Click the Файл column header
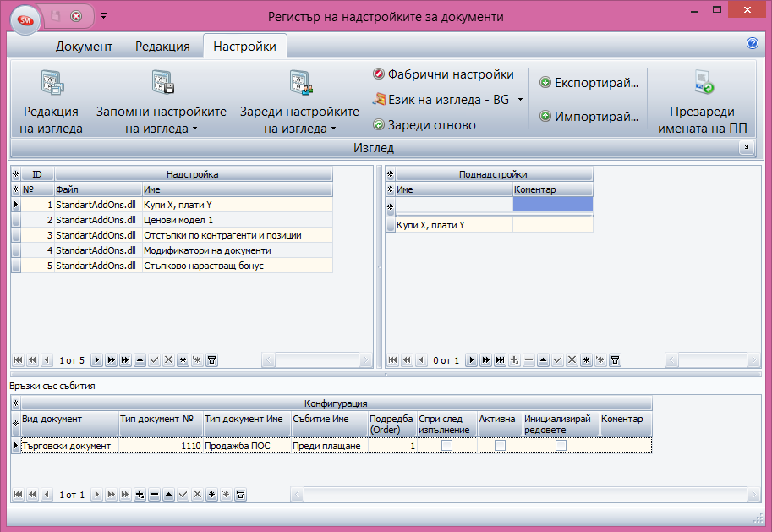Screen dimensions: 772x532 point(98,189)
